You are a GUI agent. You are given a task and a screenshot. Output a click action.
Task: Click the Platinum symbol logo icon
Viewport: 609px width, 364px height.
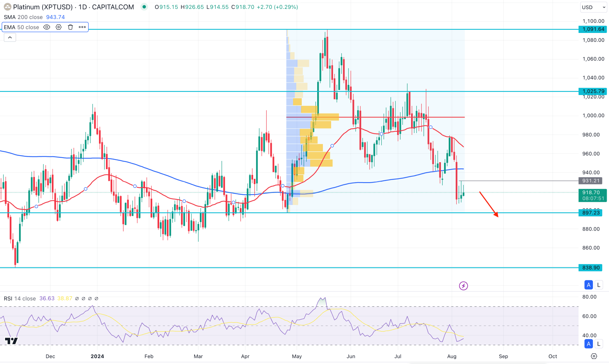point(7,7)
